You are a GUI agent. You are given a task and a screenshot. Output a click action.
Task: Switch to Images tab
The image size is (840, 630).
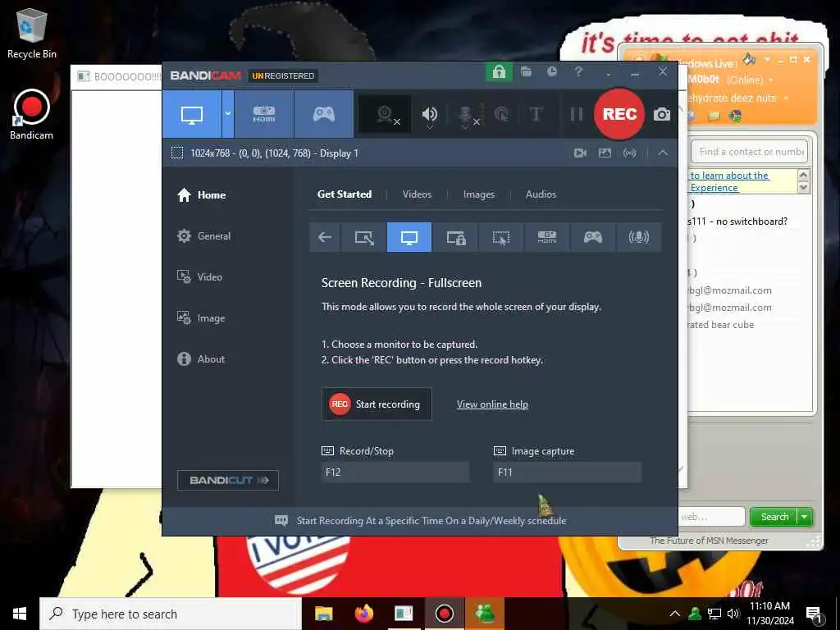[x=479, y=194]
